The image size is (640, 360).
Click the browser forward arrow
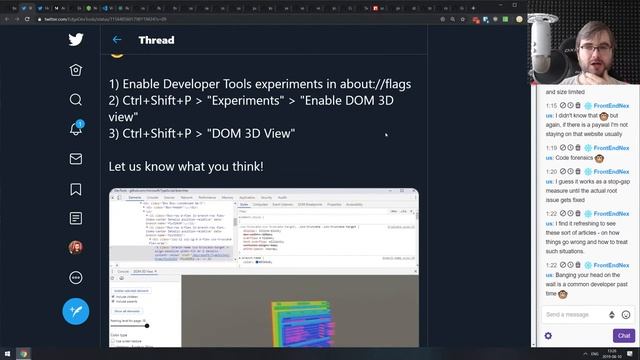click(17, 19)
